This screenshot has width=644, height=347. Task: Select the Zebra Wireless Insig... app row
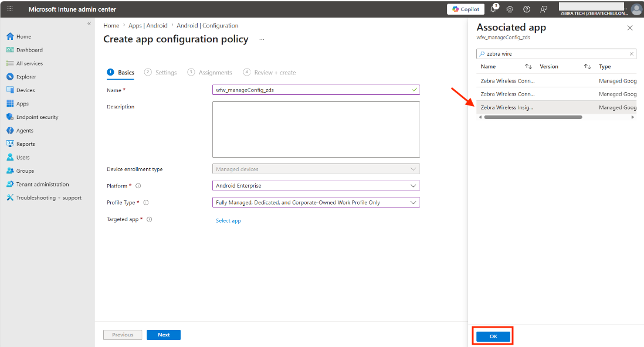coord(557,108)
